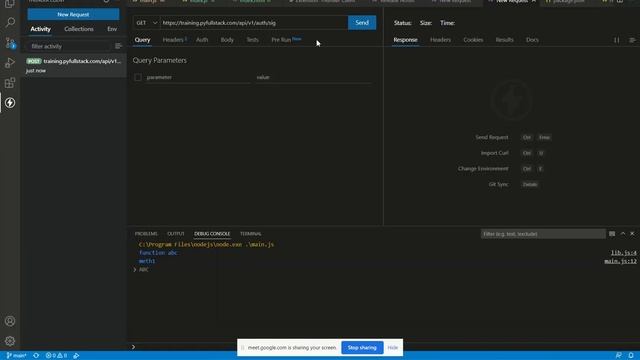This screenshot has height=360, width=640.
Task: Click the request URL input field
Action: pos(254,23)
